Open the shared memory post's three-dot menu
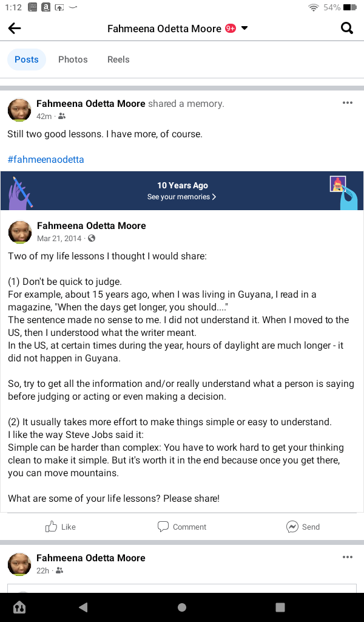The width and height of the screenshot is (364, 622). tap(347, 103)
